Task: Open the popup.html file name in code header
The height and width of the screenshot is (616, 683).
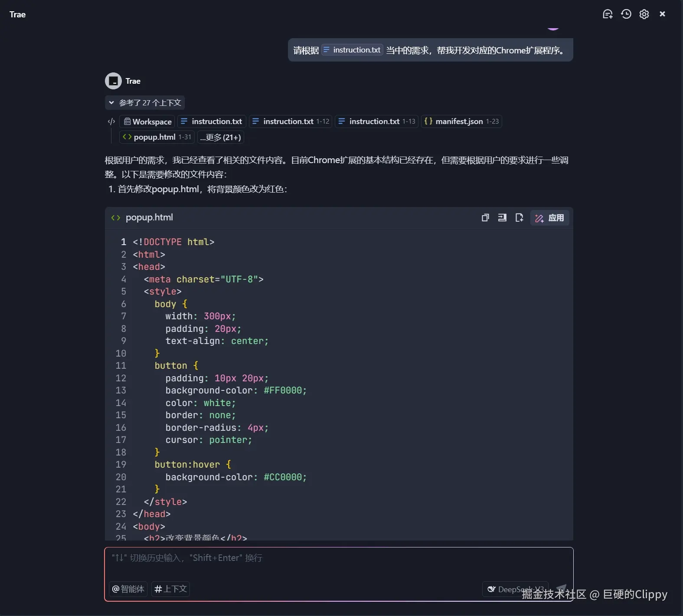Action: [x=149, y=217]
